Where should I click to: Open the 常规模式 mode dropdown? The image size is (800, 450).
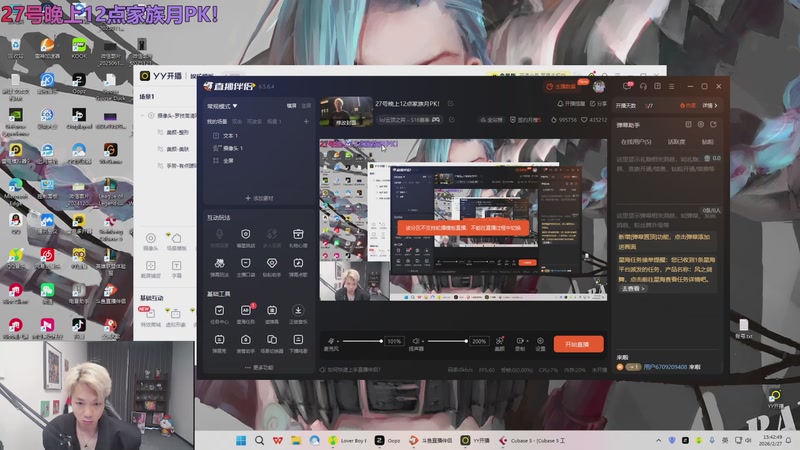tap(222, 106)
